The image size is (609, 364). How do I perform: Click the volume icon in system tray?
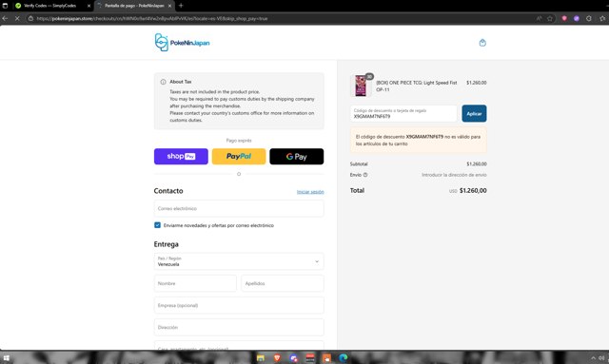point(601,357)
